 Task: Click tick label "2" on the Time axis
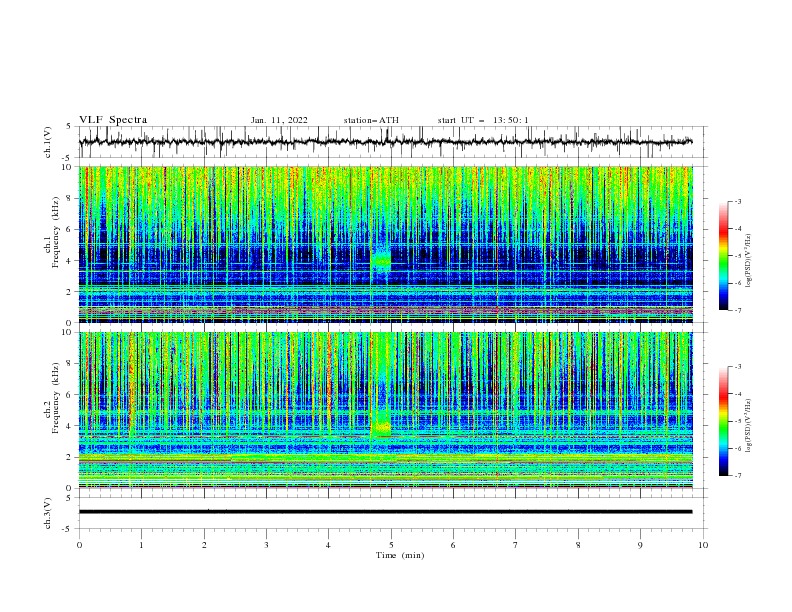[204, 545]
